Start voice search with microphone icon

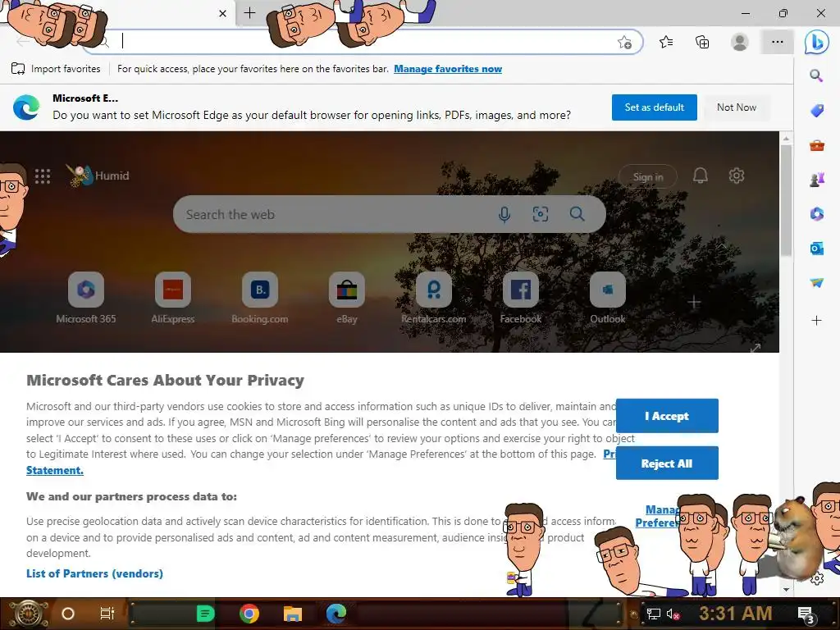click(504, 214)
